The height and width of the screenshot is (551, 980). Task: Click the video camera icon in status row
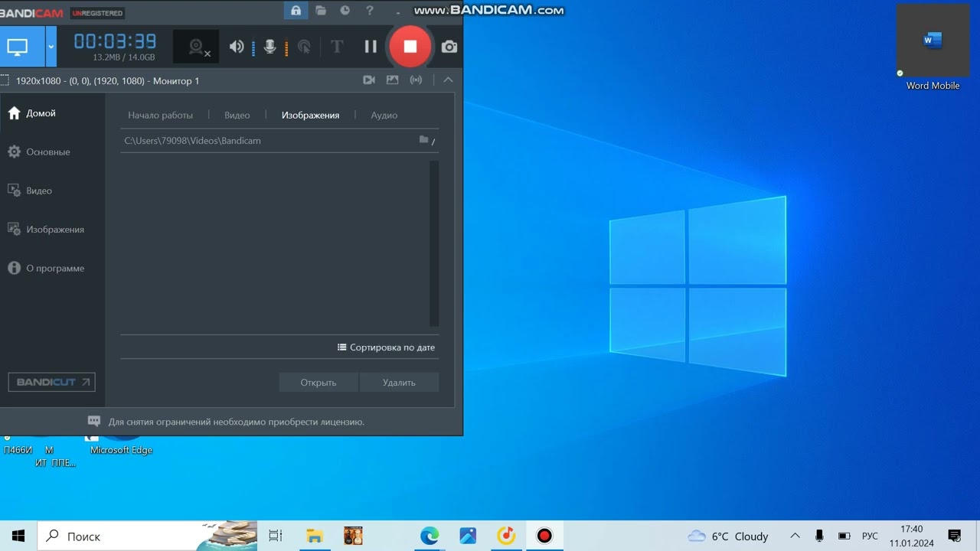(369, 80)
